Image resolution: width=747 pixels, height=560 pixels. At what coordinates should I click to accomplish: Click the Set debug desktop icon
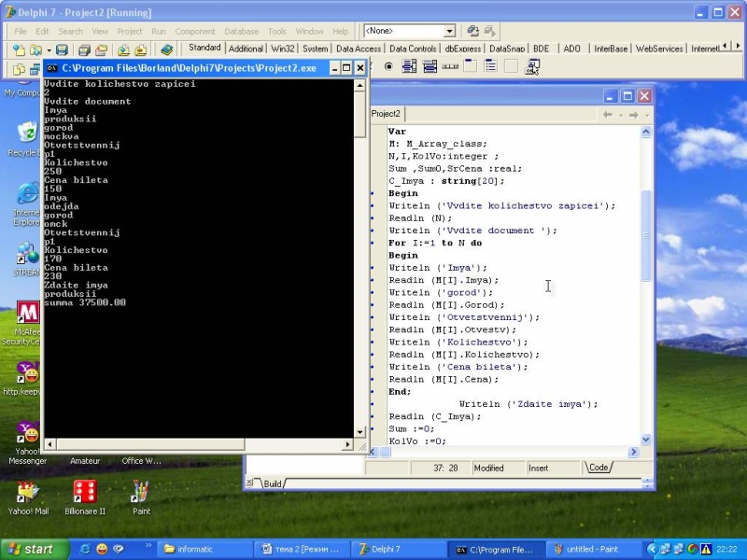pos(489,31)
